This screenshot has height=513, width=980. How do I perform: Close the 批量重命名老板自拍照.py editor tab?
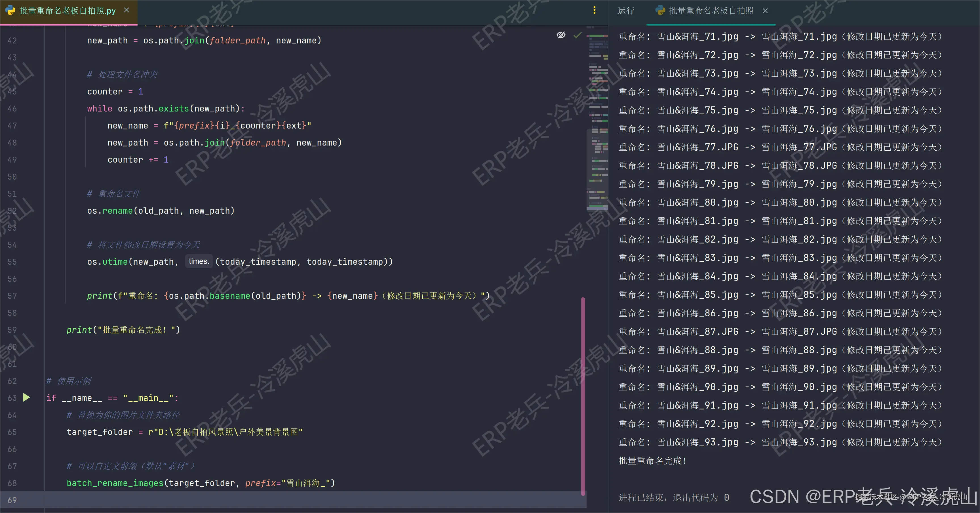(127, 10)
